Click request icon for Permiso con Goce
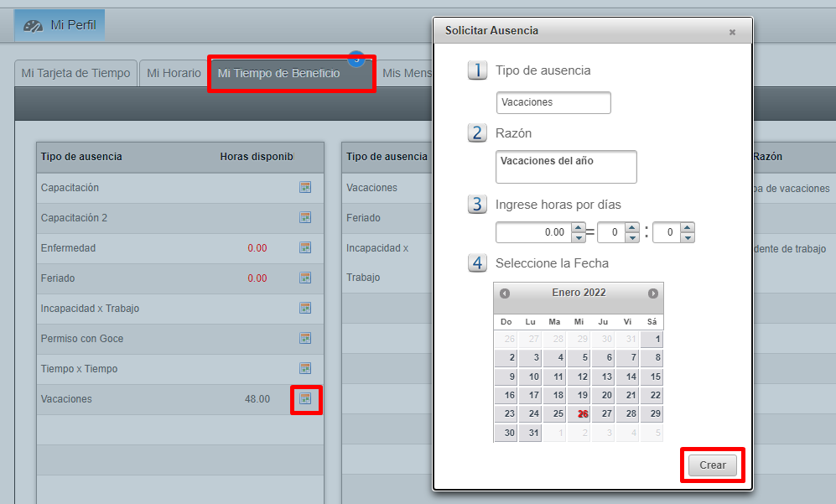The width and height of the screenshot is (836, 504). (305, 338)
